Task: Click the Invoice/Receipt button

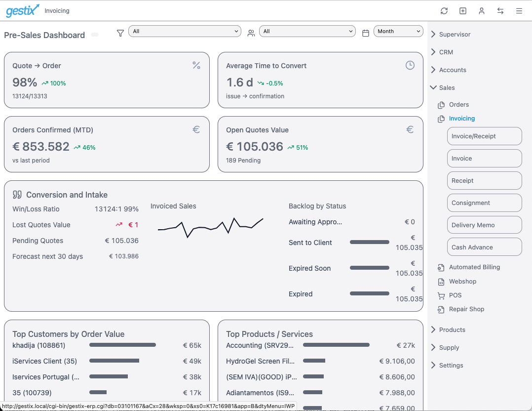Action: click(x=484, y=136)
